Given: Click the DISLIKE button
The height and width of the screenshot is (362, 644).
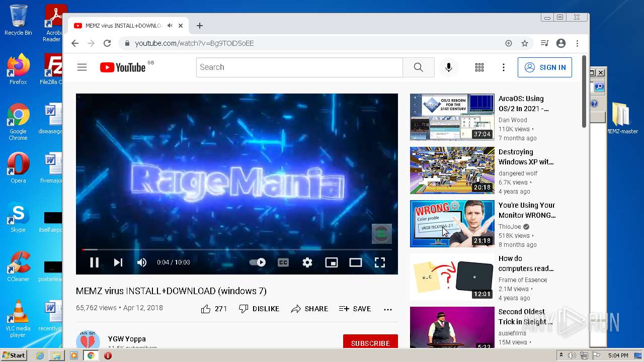Looking at the screenshot, I should click(259, 309).
